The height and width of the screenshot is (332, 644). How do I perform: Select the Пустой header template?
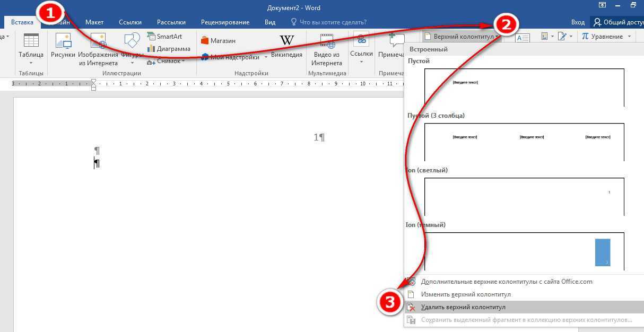[524, 88]
